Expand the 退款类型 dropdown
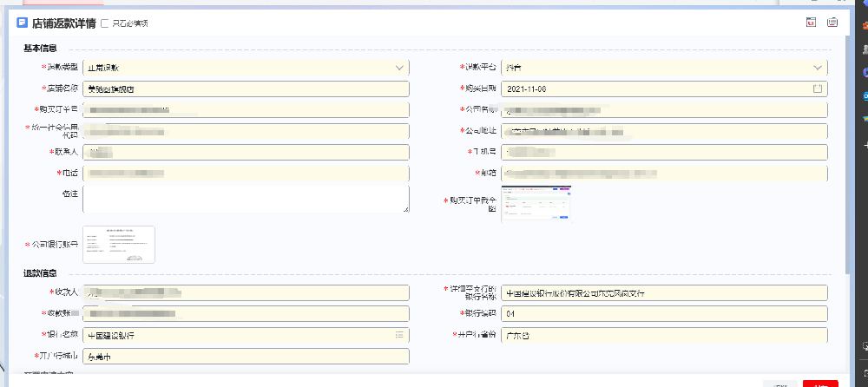The width and height of the screenshot is (868, 387). coord(246,68)
